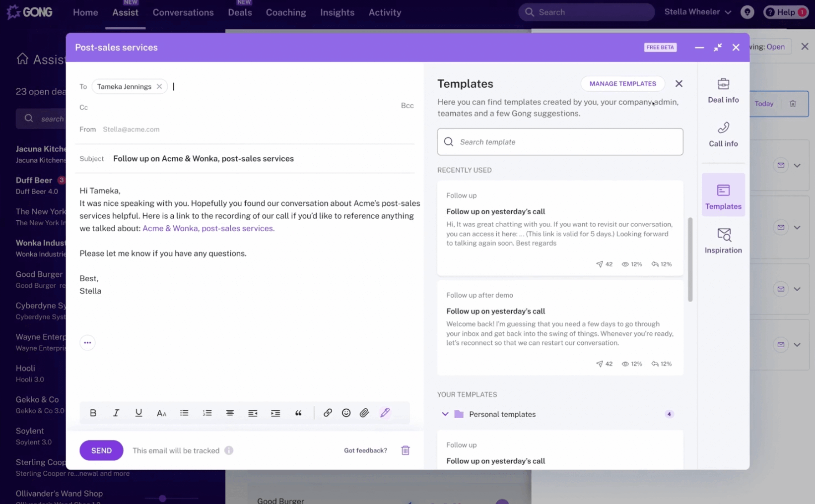Click trash icon next to Today
The image size is (815, 504).
pos(793,104)
